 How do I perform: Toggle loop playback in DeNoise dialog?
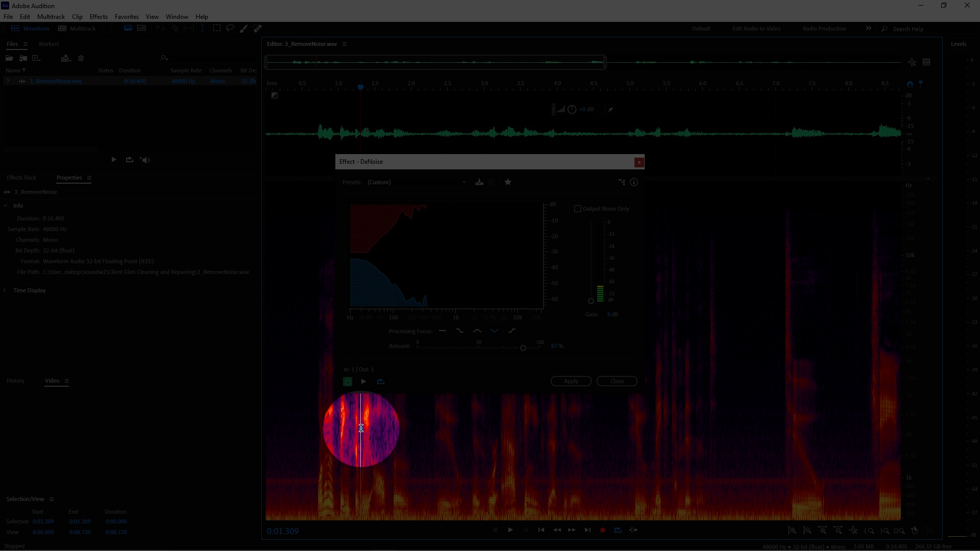381,382
